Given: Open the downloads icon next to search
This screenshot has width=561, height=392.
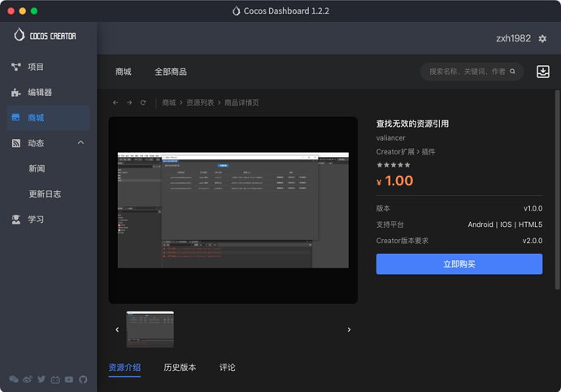Looking at the screenshot, I should [543, 72].
